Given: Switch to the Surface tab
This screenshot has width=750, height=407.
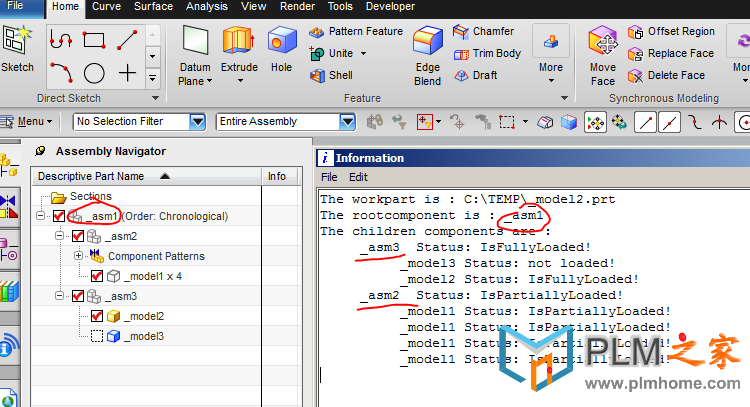Looking at the screenshot, I should tap(153, 7).
